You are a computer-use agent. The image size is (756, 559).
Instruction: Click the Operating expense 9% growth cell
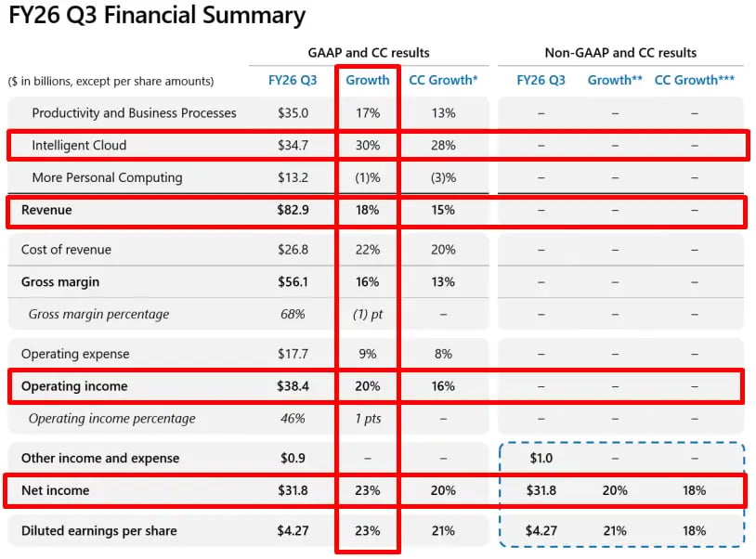pos(368,354)
